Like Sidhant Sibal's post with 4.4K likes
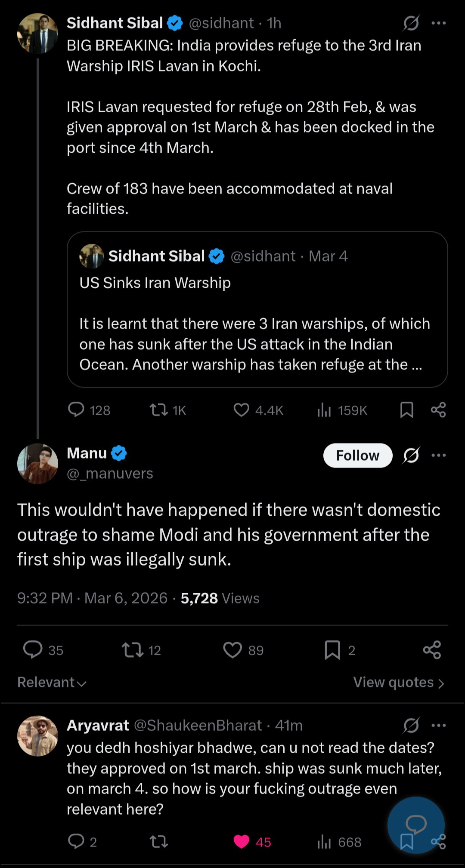This screenshot has height=868, width=465. tap(241, 410)
